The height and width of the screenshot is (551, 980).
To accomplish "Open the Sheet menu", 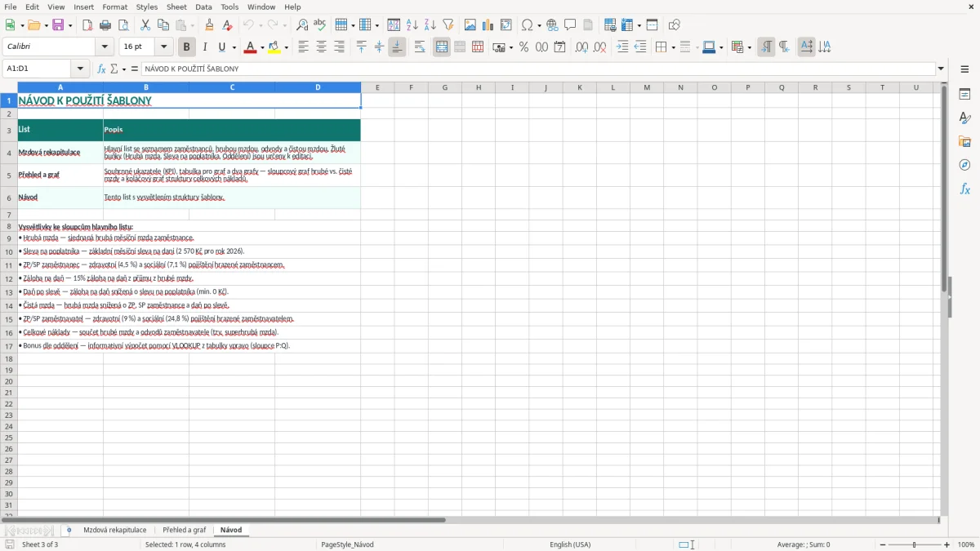I will (176, 7).
